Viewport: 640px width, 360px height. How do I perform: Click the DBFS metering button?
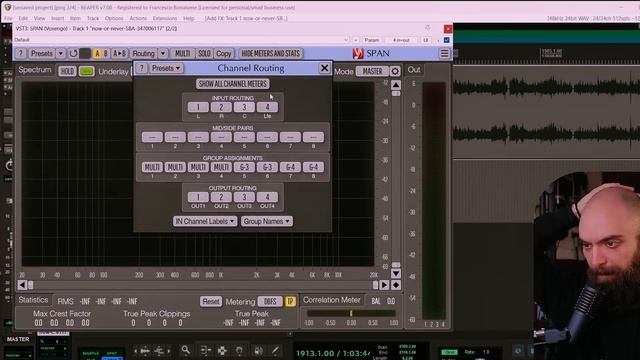click(x=270, y=302)
